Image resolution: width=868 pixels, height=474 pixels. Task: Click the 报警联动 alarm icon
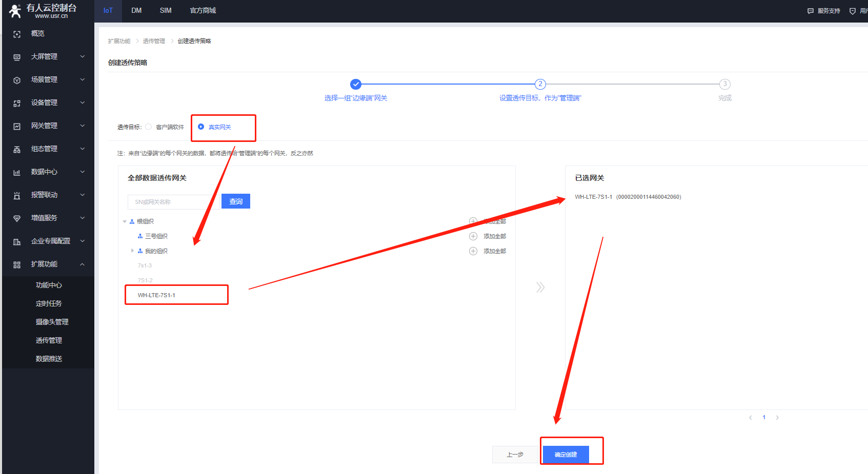click(x=17, y=195)
